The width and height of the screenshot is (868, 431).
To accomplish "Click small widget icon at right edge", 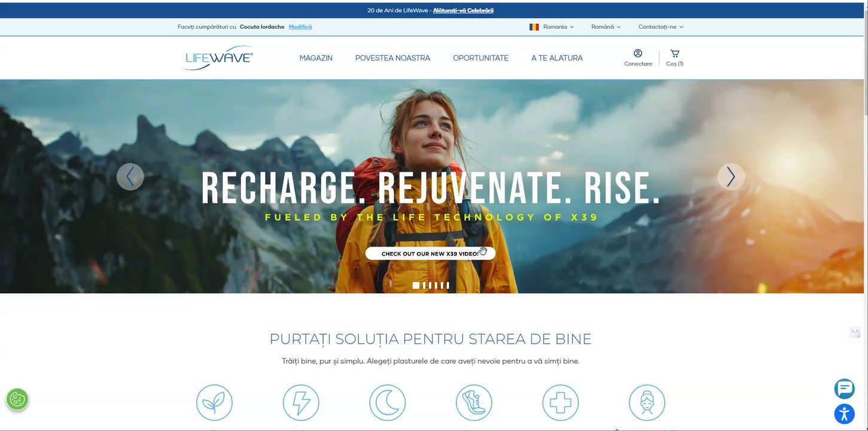I will pos(855,332).
